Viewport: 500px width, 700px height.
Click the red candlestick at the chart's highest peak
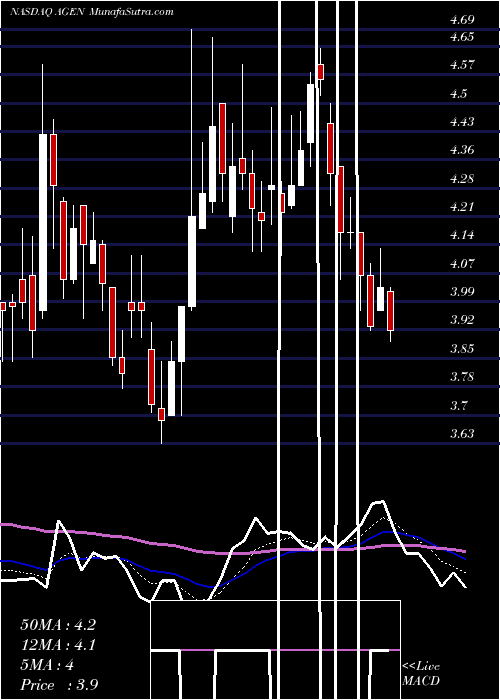[x=320, y=71]
